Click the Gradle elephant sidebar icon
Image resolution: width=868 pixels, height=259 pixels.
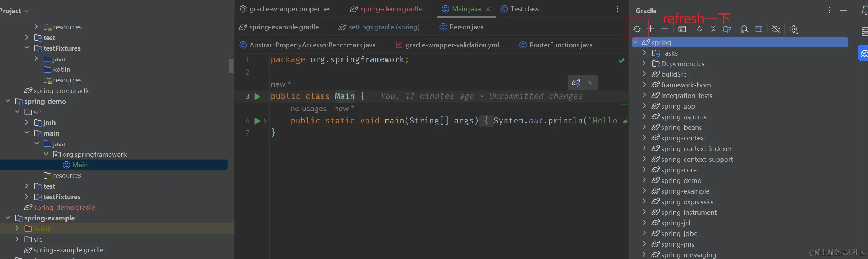pos(864,53)
